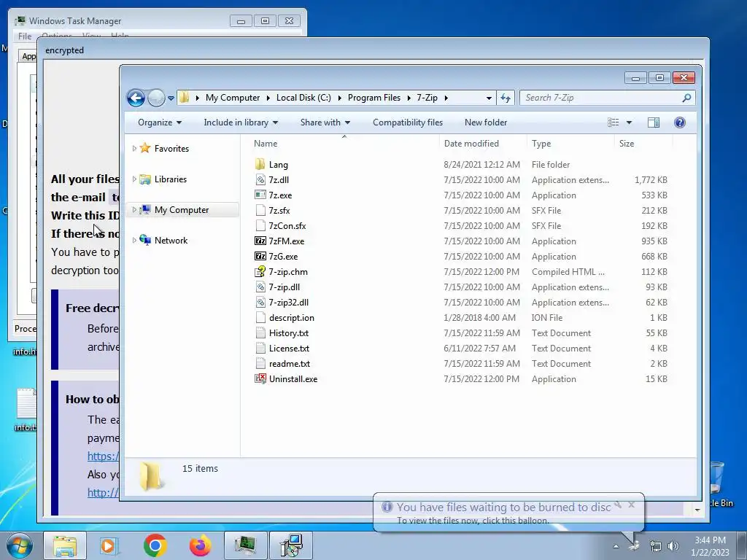This screenshot has height=560, width=747.
Task: Select the Uninstall.exe file icon
Action: (x=260, y=379)
